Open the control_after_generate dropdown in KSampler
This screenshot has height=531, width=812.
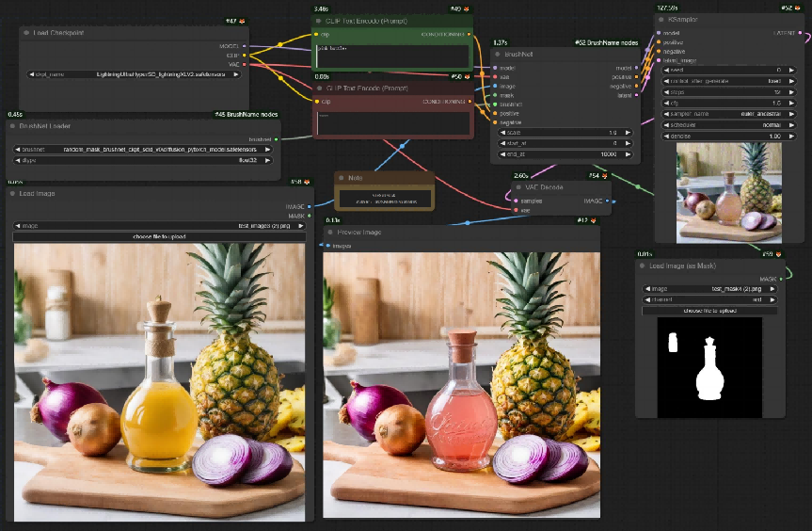point(728,81)
